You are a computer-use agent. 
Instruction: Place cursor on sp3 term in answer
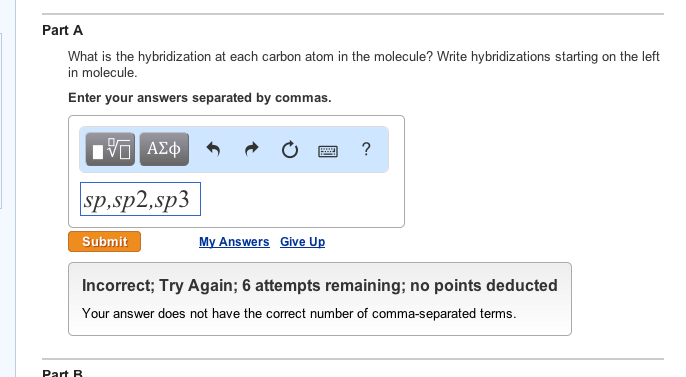[x=172, y=201]
